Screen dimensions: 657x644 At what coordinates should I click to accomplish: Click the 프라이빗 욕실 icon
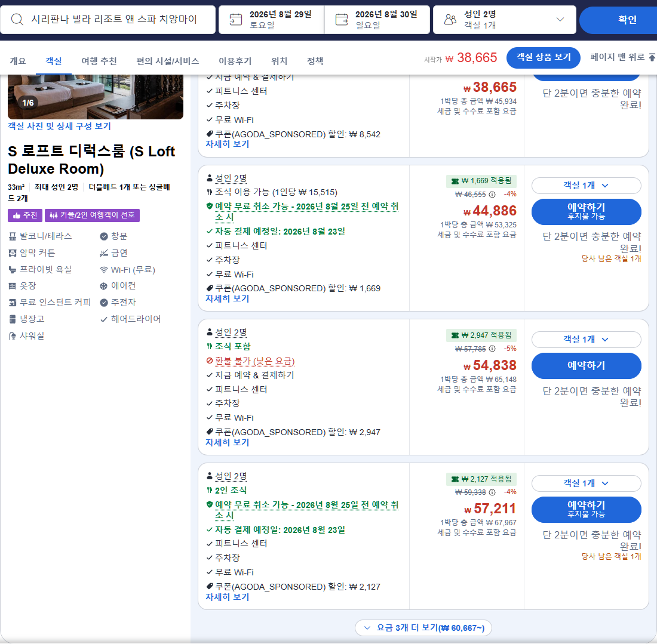tap(13, 270)
